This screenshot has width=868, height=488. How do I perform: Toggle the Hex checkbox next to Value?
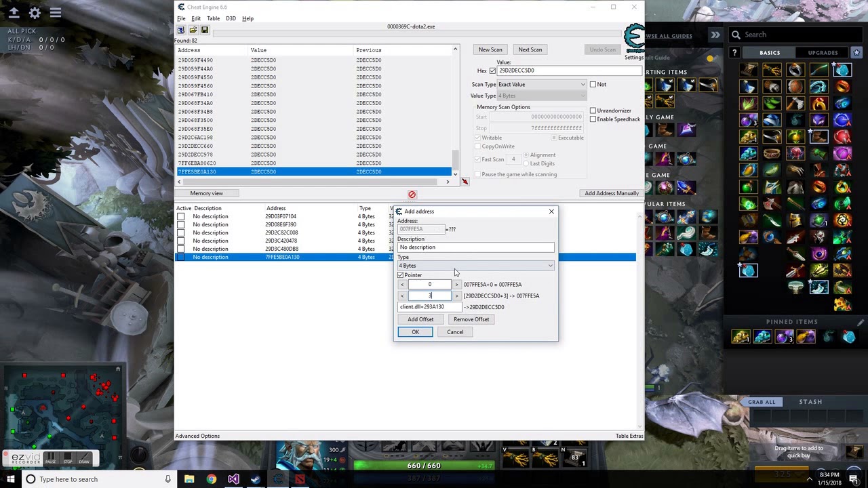coord(492,70)
